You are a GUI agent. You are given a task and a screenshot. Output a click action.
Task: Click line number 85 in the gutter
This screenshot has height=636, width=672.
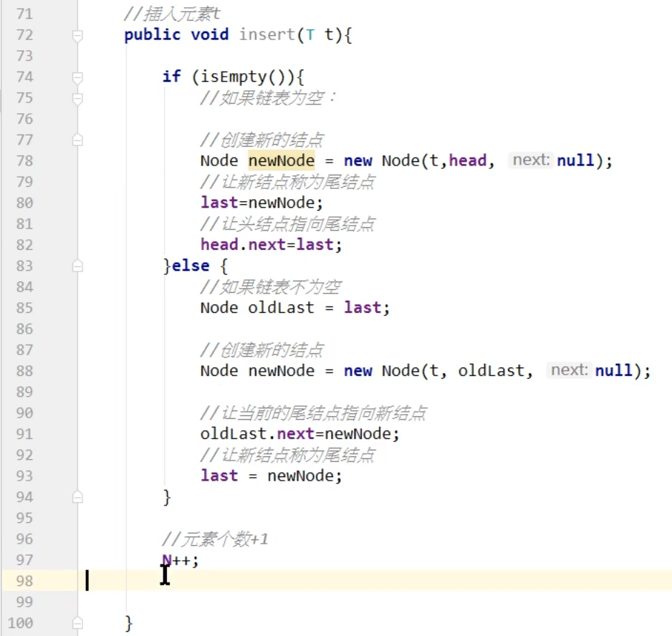coord(24,308)
